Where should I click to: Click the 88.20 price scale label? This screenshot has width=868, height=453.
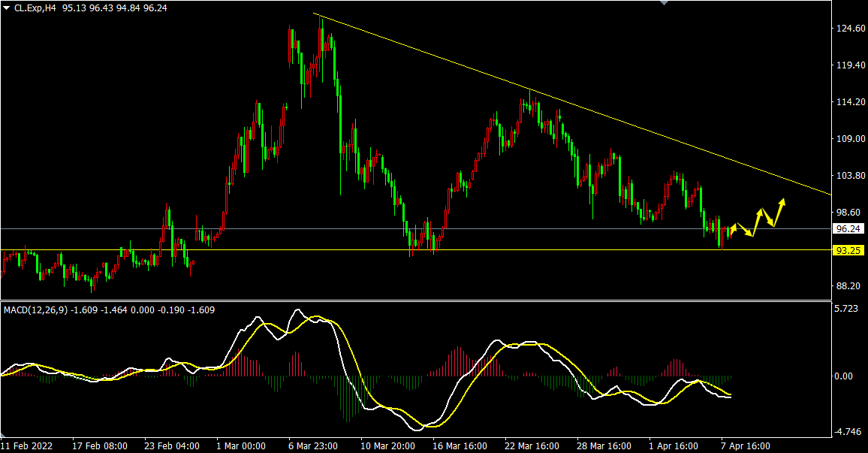coord(848,286)
